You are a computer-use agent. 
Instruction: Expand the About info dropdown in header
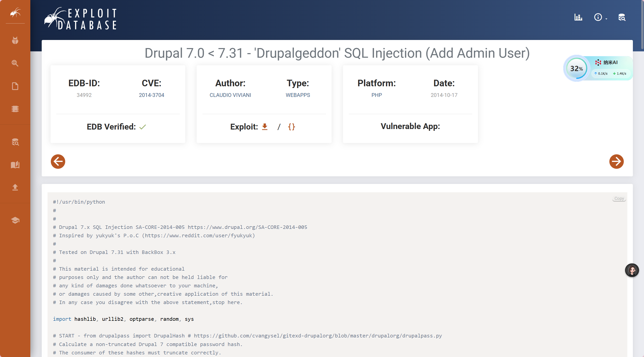600,17
